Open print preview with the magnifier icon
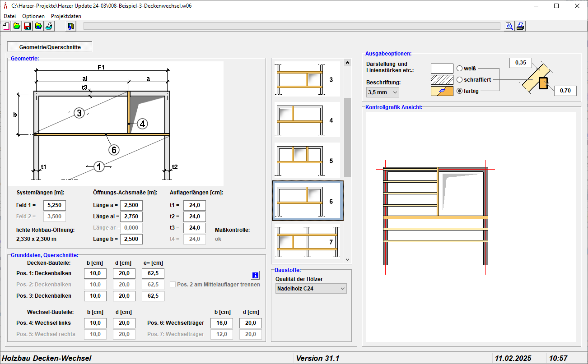This screenshot has height=364, width=588. click(x=509, y=26)
